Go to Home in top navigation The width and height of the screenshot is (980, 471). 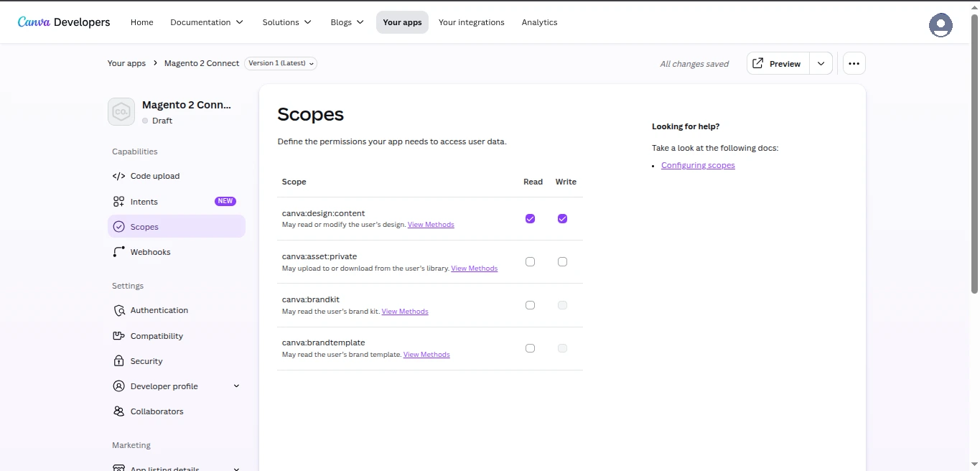142,22
